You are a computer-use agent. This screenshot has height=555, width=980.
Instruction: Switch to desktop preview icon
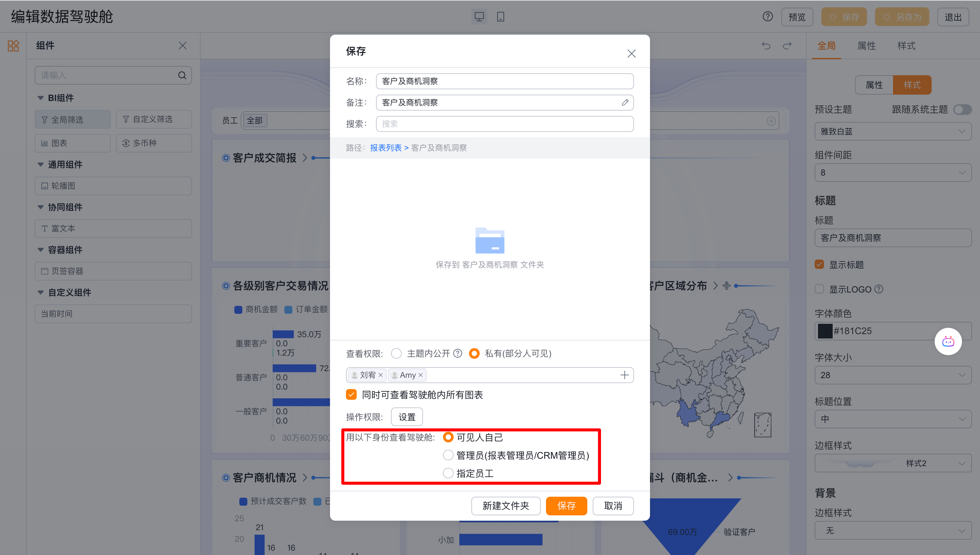tap(479, 17)
